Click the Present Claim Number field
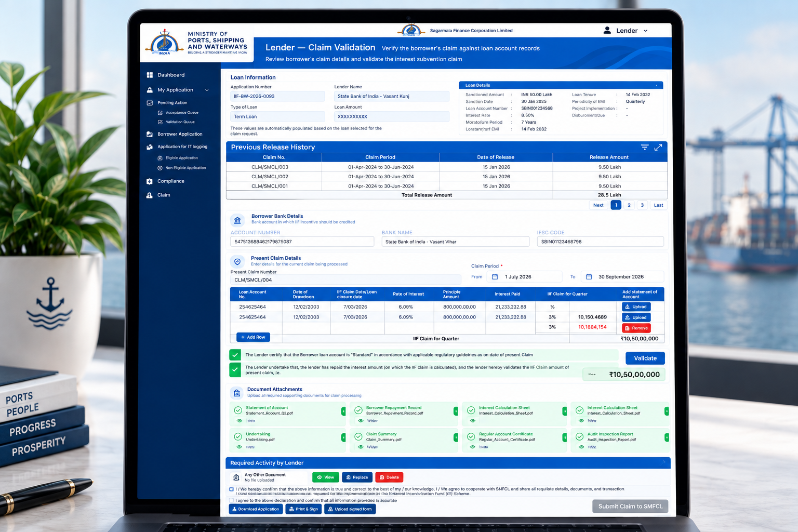This screenshot has height=532, width=798. [x=345, y=280]
